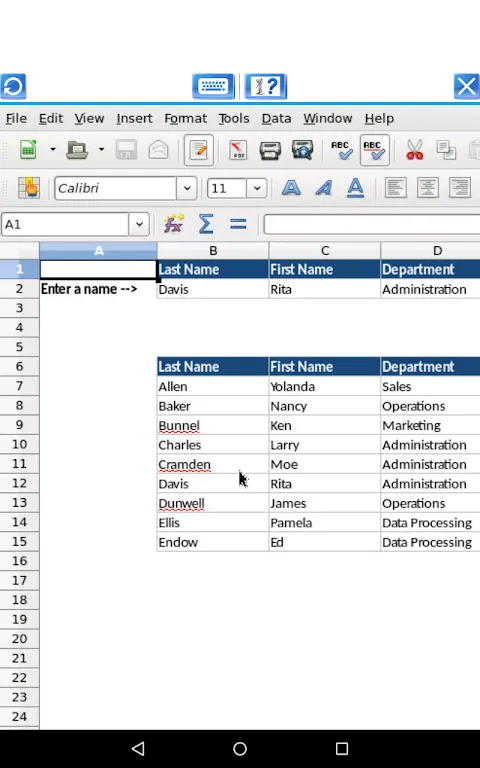The height and width of the screenshot is (768, 480).
Task: Select cell containing Cramden
Action: [213, 464]
